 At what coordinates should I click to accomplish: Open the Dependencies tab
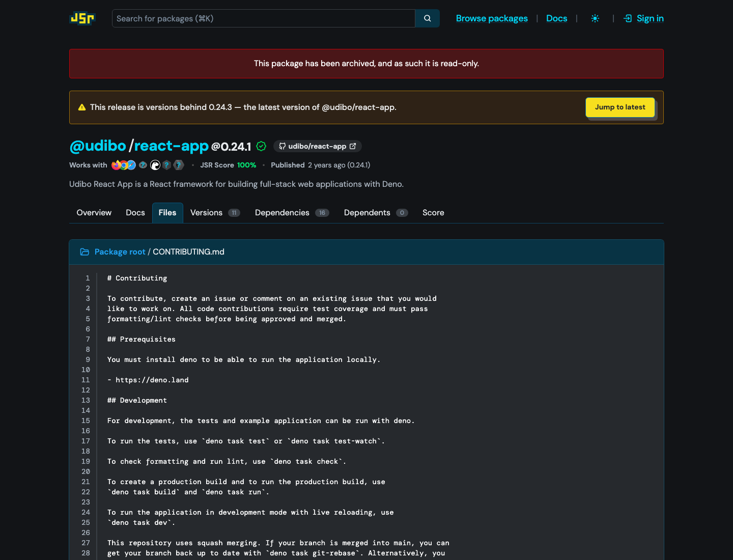(x=292, y=213)
